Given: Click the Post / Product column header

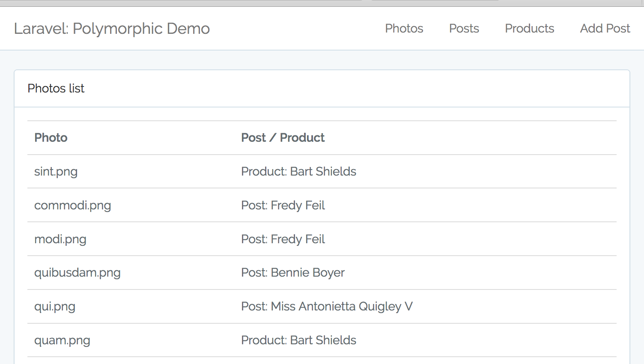Looking at the screenshot, I should (x=283, y=137).
